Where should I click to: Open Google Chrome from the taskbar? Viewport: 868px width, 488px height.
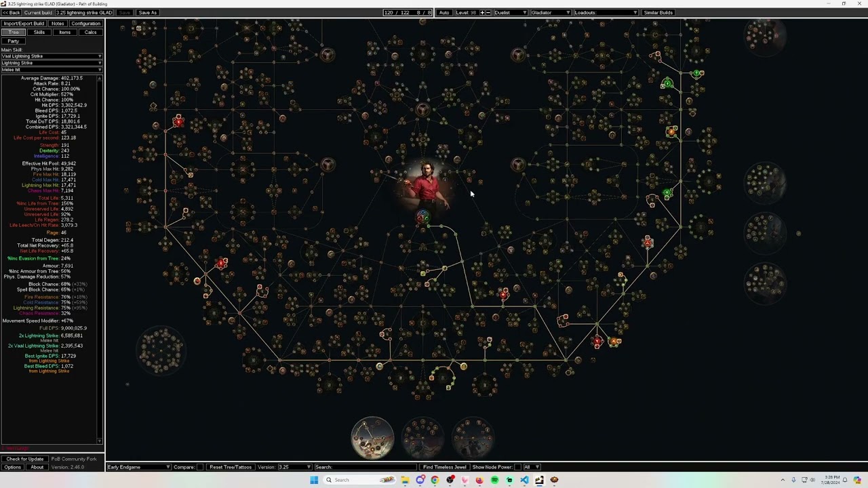[x=435, y=480]
